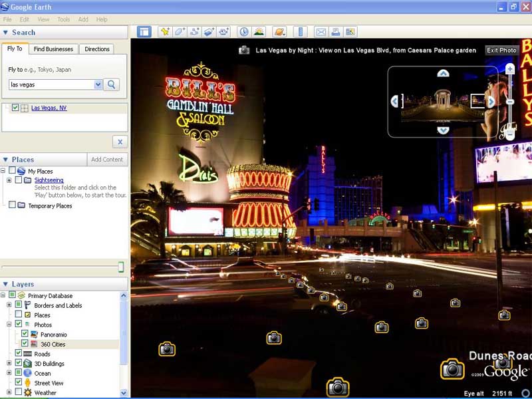Switch to the Directions tab
Screen dimensions: 532x399
96,49
